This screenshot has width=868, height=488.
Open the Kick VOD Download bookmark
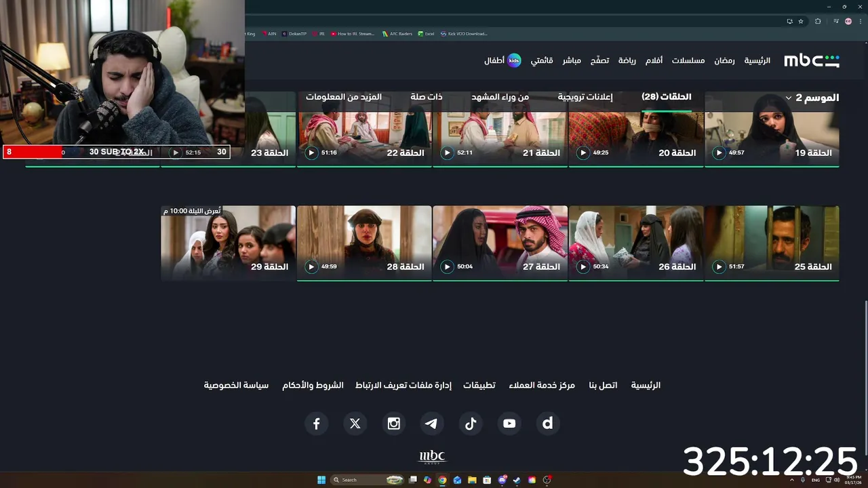coord(465,34)
